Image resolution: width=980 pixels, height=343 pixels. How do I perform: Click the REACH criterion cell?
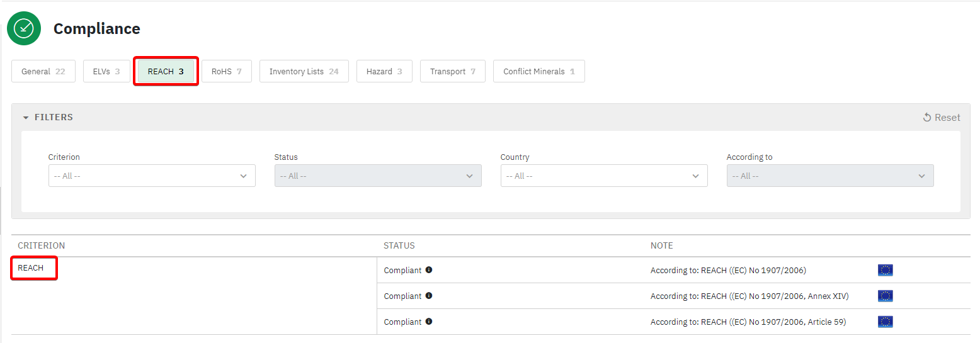[x=31, y=268]
